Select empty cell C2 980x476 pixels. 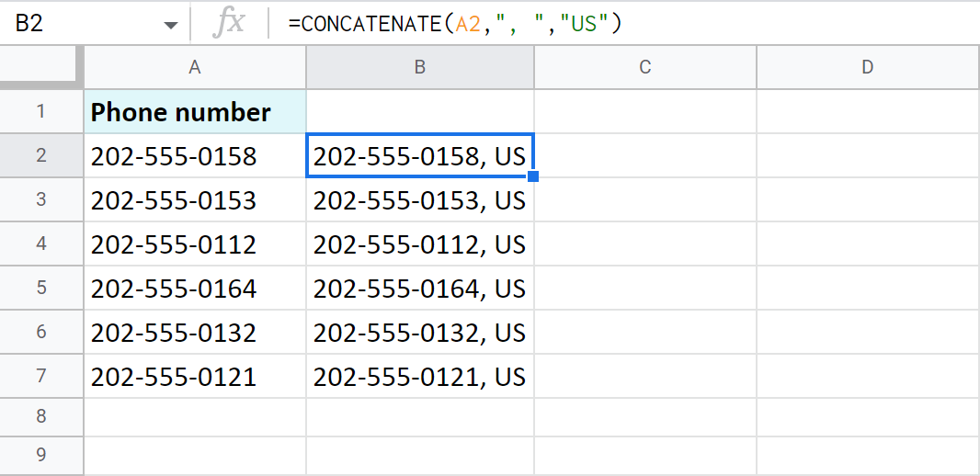[645, 155]
